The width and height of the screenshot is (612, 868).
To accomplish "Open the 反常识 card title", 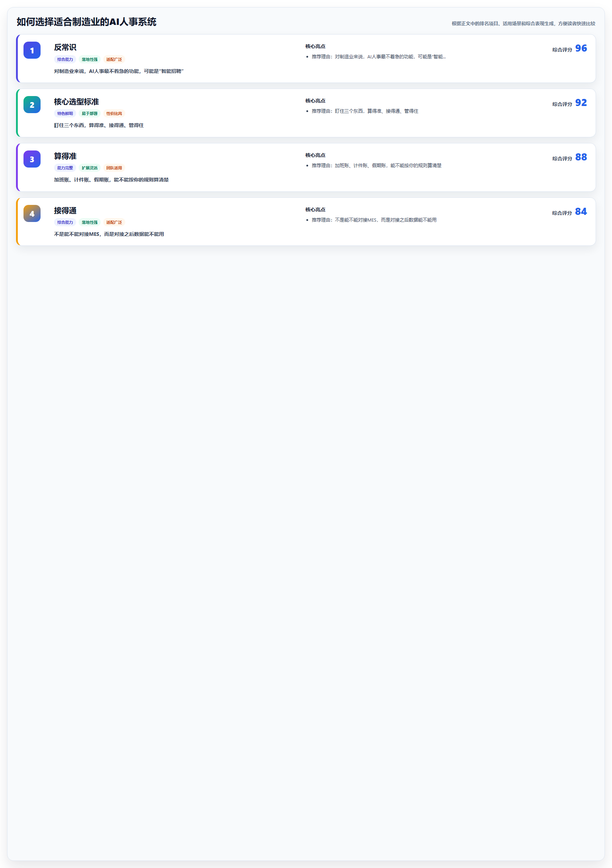I will 65,47.
